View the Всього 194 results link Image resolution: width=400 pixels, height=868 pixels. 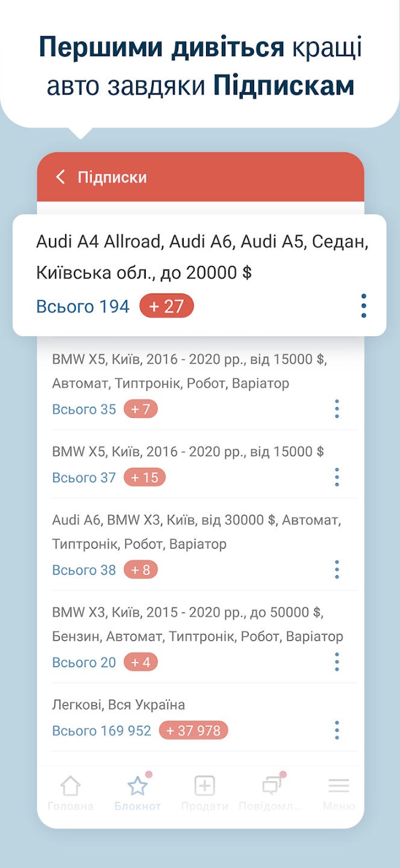83,307
